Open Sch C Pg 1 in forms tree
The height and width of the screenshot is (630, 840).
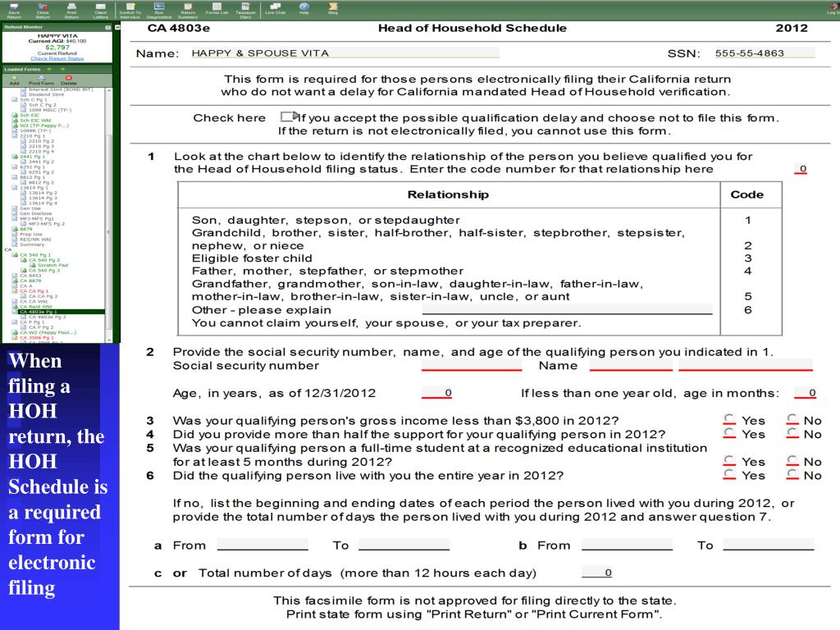tap(33, 99)
